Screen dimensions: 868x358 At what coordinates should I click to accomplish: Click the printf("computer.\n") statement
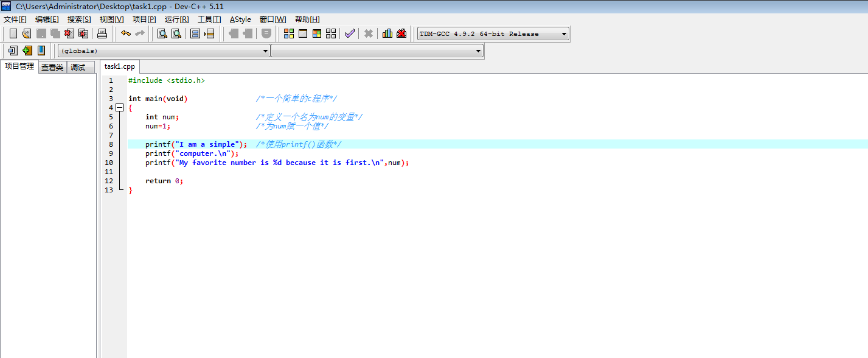click(x=192, y=153)
